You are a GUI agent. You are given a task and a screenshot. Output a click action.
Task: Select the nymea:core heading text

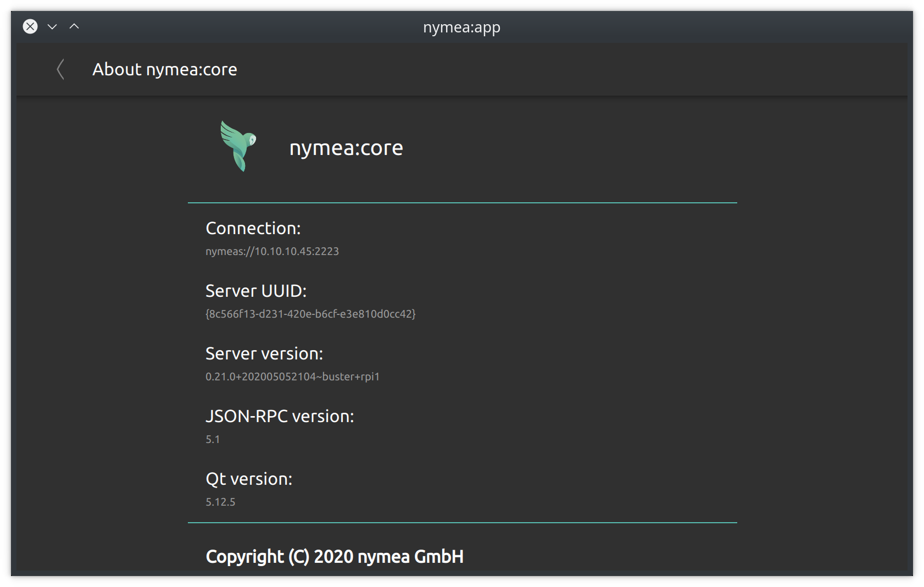point(346,148)
